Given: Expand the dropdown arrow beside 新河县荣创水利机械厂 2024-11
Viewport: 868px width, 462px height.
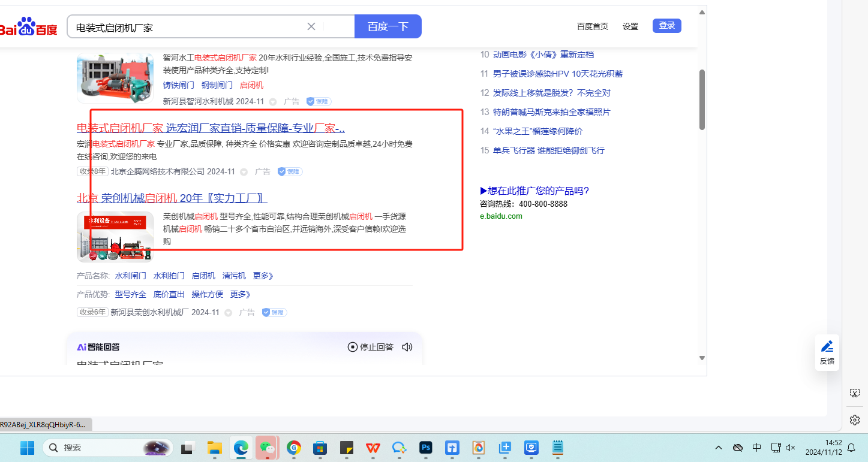Looking at the screenshot, I should tap(229, 313).
